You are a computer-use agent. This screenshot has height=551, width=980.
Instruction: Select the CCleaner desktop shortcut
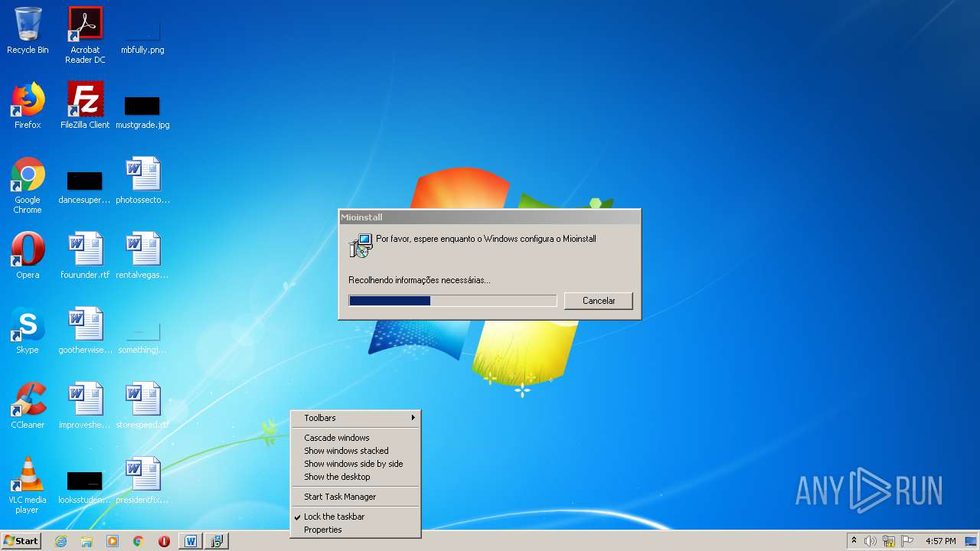point(28,406)
